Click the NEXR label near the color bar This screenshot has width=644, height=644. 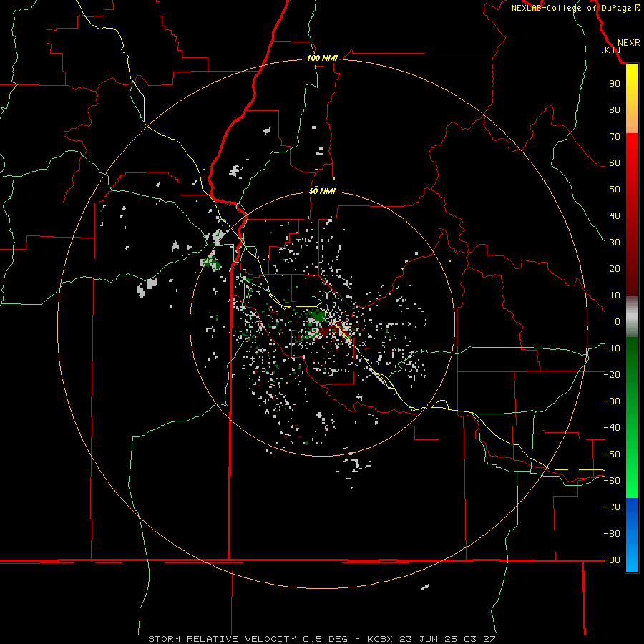pos(628,43)
